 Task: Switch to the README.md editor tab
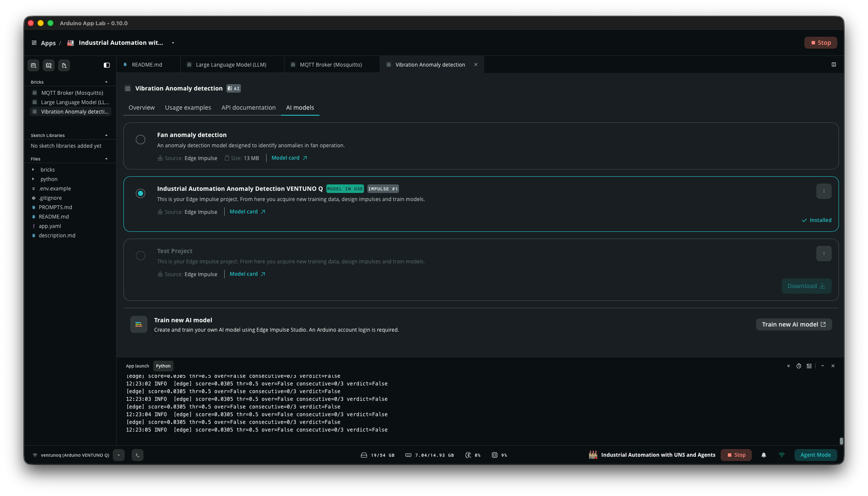pos(148,64)
